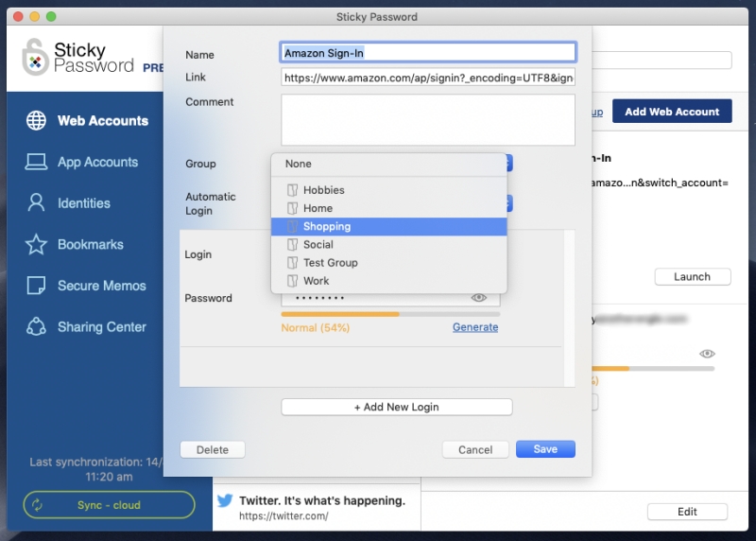Delete this web account

tap(213, 449)
